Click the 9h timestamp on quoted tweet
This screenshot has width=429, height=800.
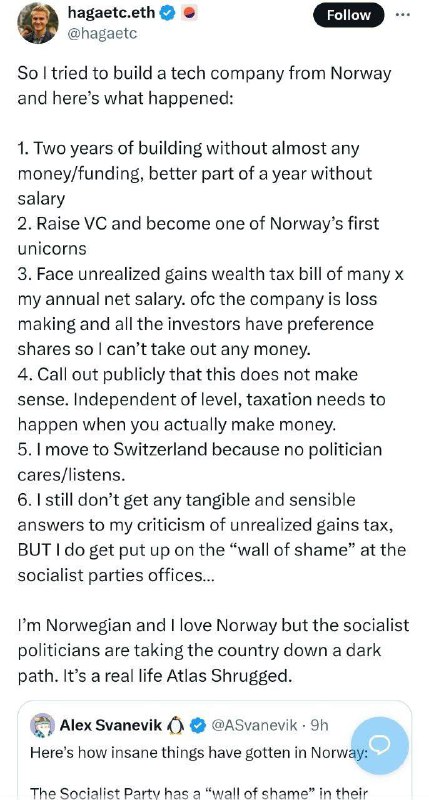point(318,725)
